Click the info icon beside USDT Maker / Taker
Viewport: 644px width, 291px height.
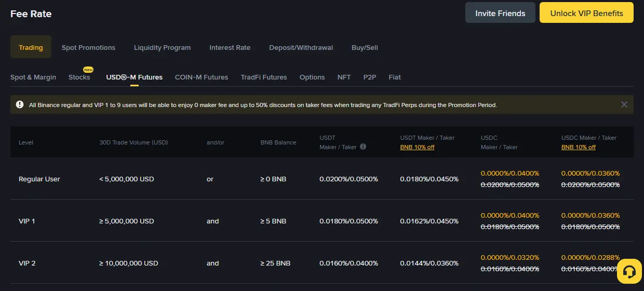coord(363,147)
